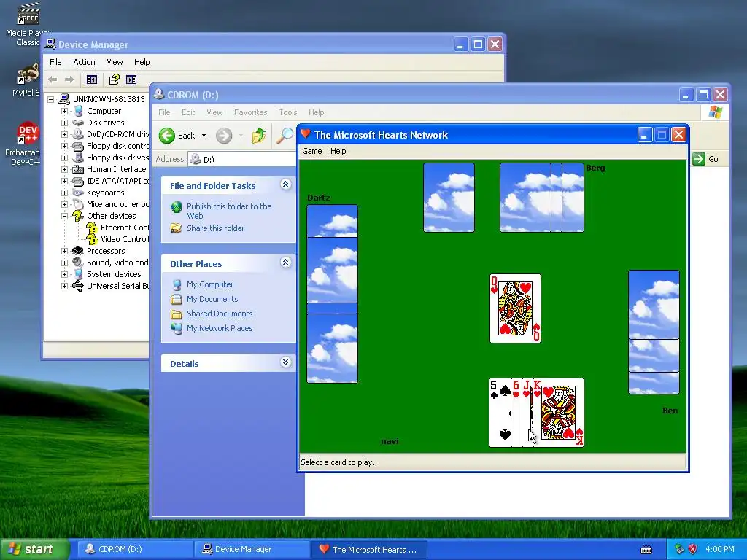This screenshot has height=560, width=747.
Task: Select Video Controller device entry
Action: [125, 239]
